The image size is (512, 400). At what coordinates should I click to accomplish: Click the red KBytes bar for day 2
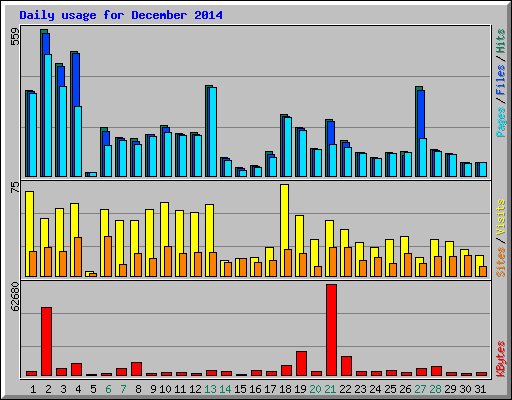pyautogui.click(x=47, y=342)
